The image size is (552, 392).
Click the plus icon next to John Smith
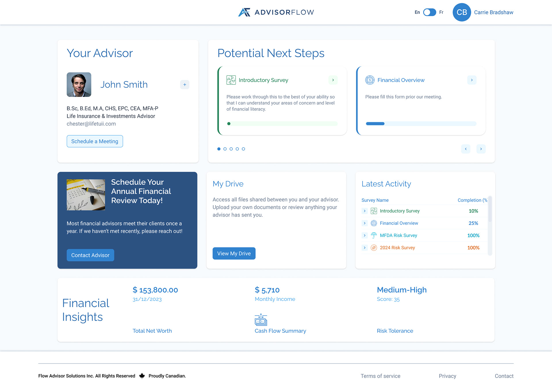[185, 84]
